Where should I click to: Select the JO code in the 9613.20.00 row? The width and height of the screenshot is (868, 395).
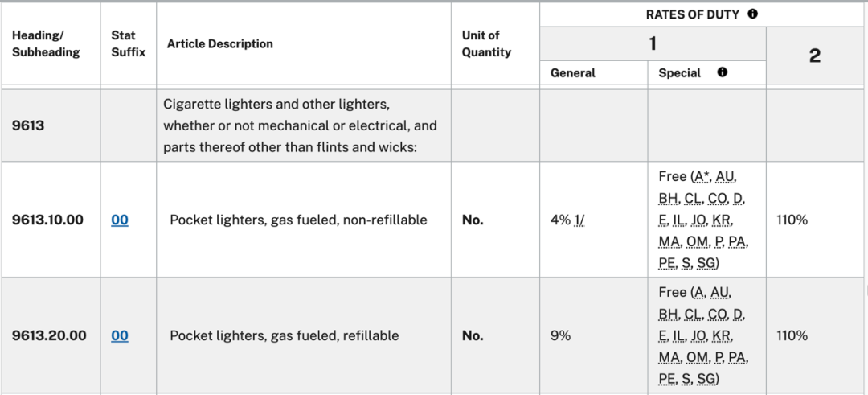(x=698, y=335)
